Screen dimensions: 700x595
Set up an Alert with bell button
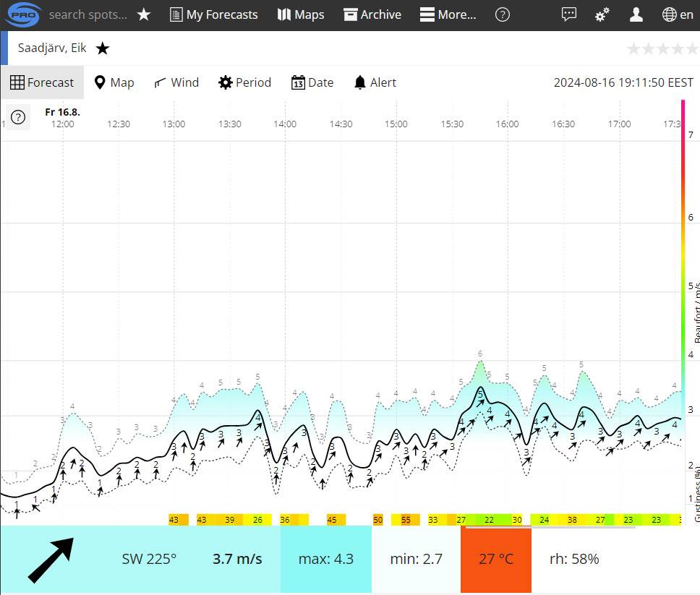[375, 82]
